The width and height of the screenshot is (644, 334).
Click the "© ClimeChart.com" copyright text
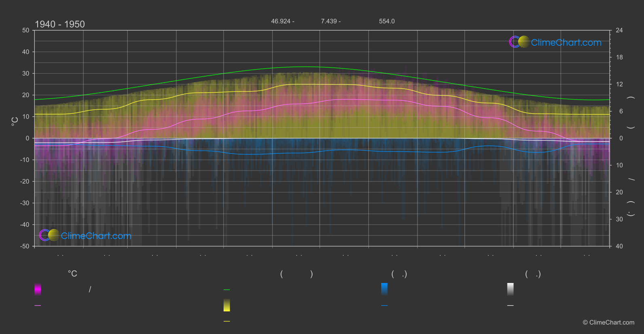[x=608, y=322]
